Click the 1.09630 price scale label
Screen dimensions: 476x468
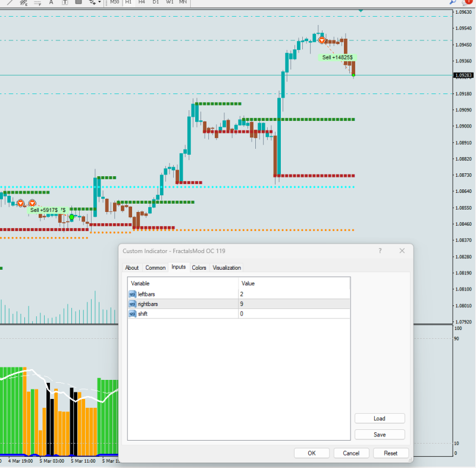click(x=464, y=12)
